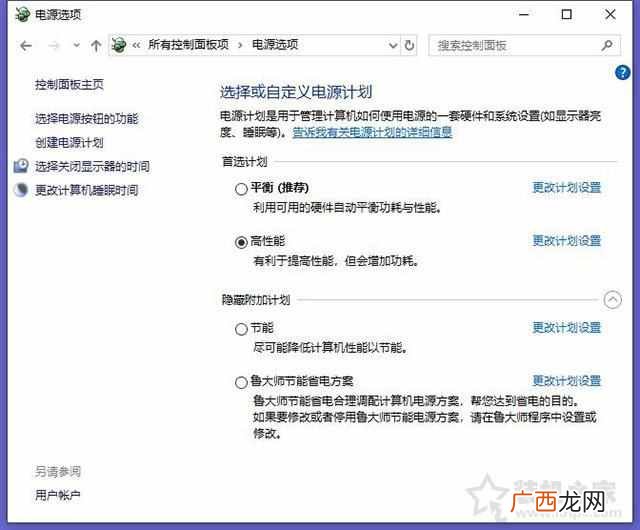Click the power options icon in address bar
This screenshot has width=640, height=530.
(119, 45)
